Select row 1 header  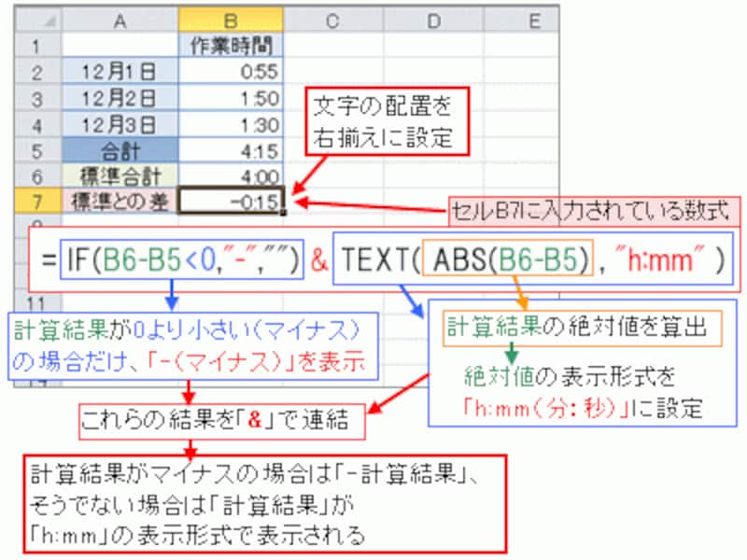coord(38,46)
